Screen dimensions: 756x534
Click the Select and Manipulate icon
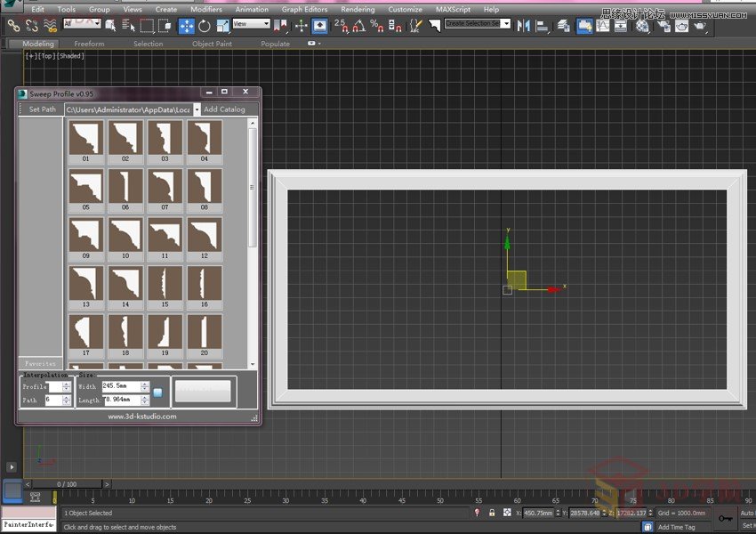[302, 26]
